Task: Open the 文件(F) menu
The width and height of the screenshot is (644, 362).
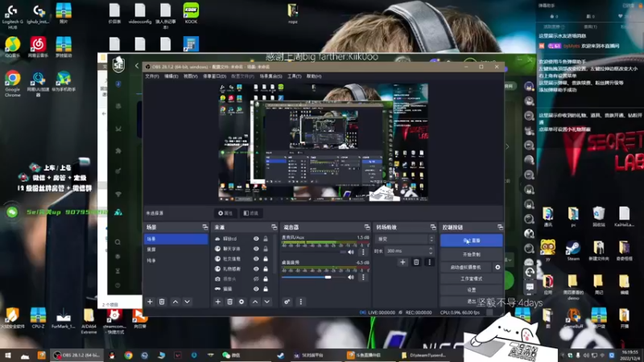Action: pyautogui.click(x=152, y=76)
